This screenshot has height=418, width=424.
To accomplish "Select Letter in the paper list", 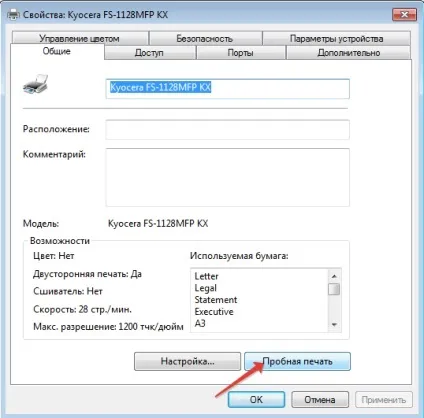I will click(x=206, y=276).
